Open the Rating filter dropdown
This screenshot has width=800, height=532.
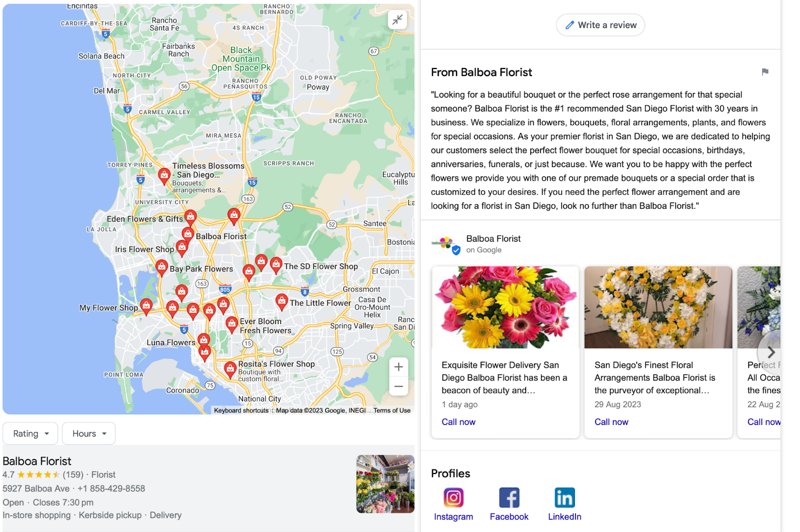coord(30,433)
